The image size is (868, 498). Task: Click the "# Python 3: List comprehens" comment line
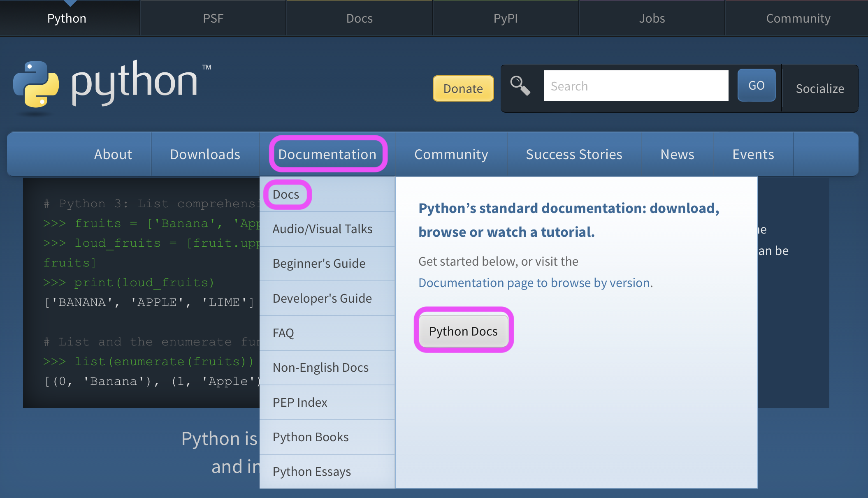pyautogui.click(x=151, y=204)
